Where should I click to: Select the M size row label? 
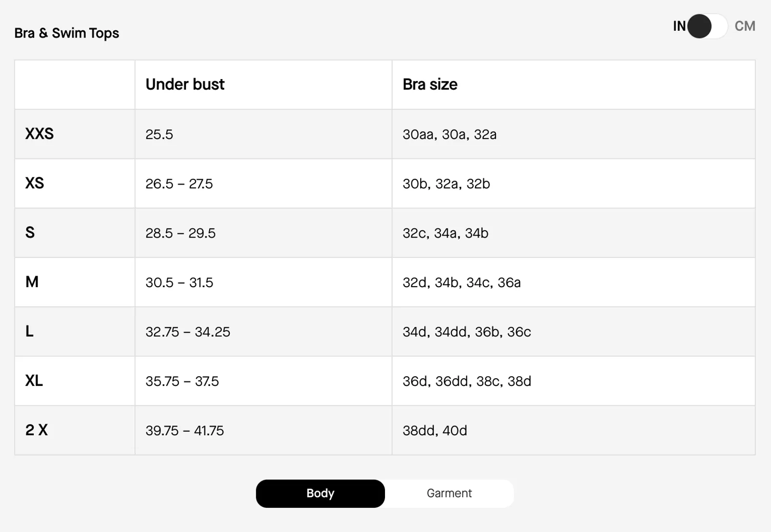(x=32, y=282)
